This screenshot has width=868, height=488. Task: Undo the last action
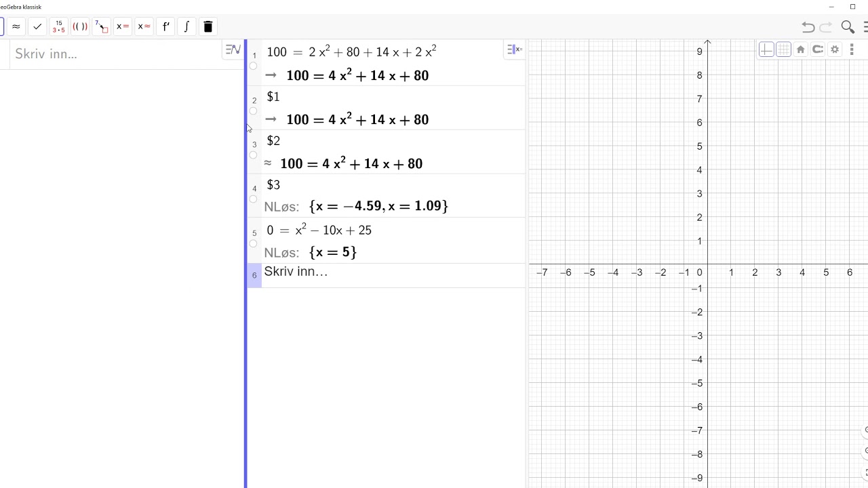point(808,27)
